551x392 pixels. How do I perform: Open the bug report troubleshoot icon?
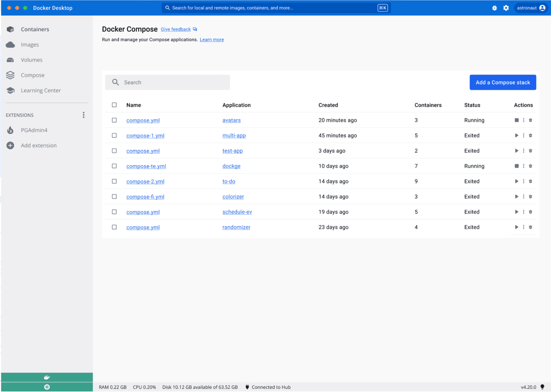click(494, 8)
